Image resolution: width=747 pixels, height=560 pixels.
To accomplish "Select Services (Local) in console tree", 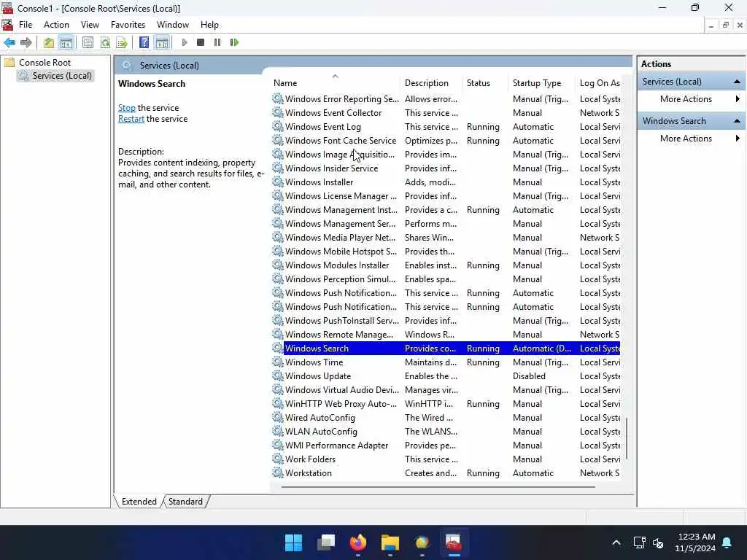I will (55, 76).
